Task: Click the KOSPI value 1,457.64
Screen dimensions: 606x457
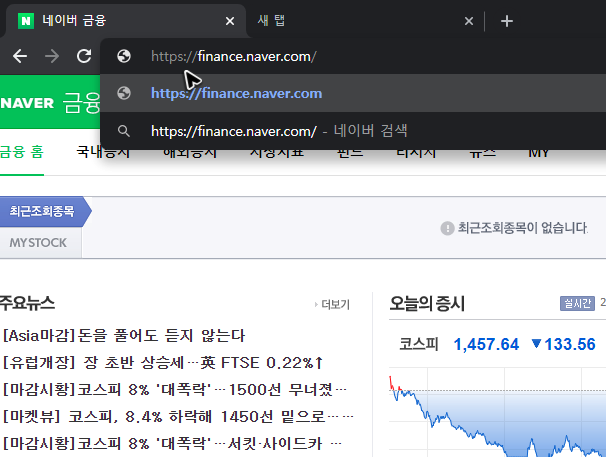Action: pyautogui.click(x=486, y=344)
